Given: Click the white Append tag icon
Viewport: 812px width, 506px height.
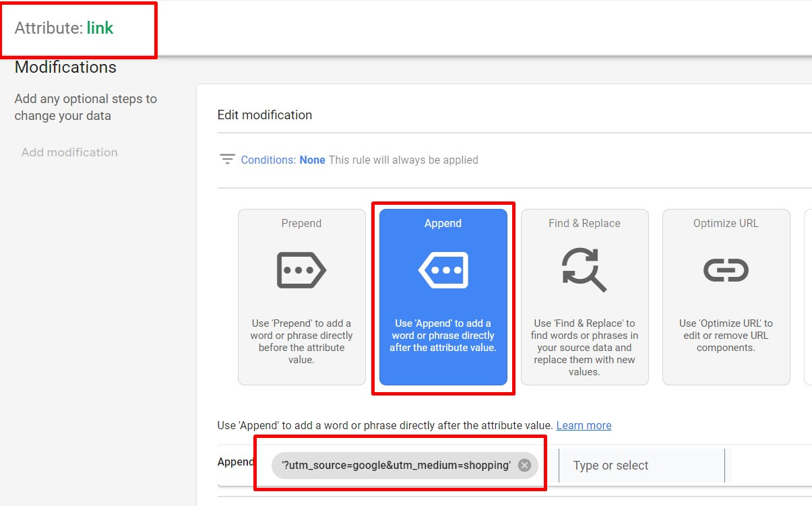Looking at the screenshot, I should [x=443, y=270].
